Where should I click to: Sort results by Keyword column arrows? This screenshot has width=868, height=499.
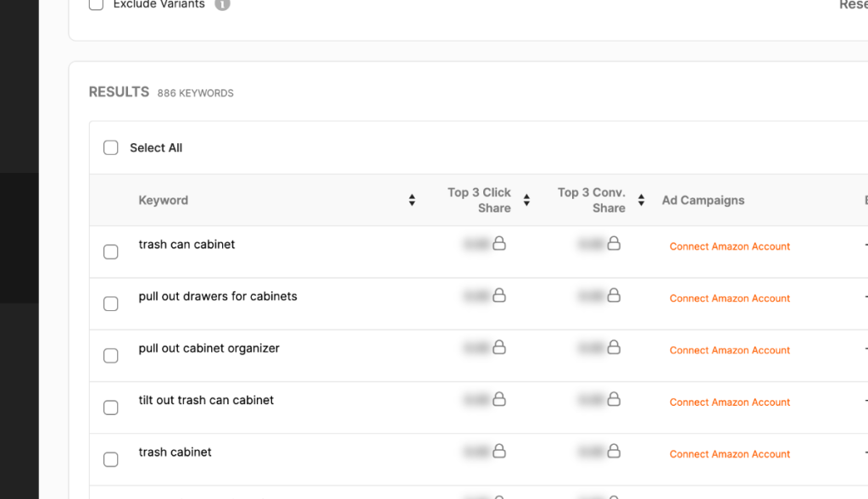pyautogui.click(x=412, y=200)
